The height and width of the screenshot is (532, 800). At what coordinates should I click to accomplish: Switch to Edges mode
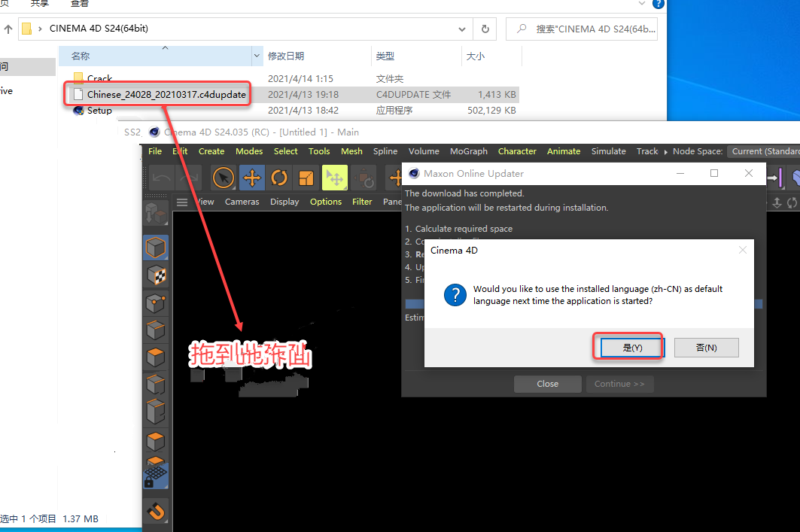tap(156, 330)
